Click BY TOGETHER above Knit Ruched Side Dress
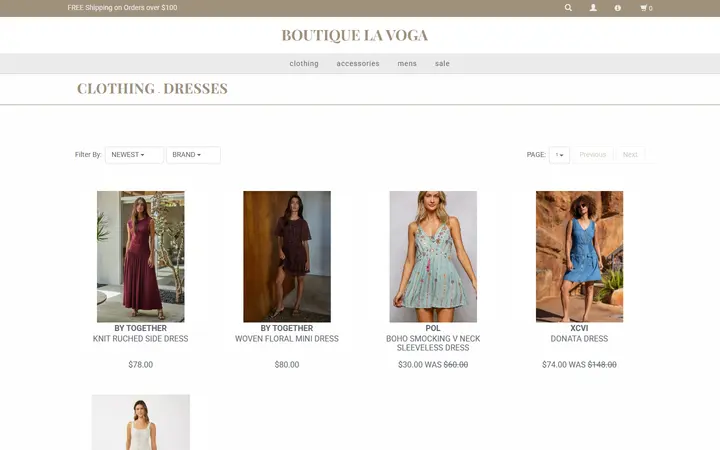Image resolution: width=720 pixels, height=450 pixels. click(x=141, y=328)
